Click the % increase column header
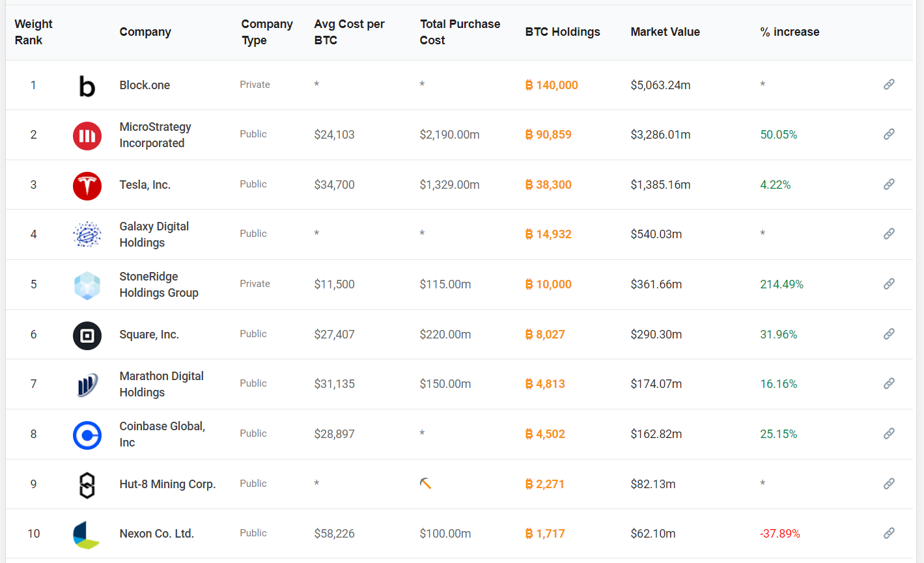Image resolution: width=924 pixels, height=563 pixels. pos(789,32)
